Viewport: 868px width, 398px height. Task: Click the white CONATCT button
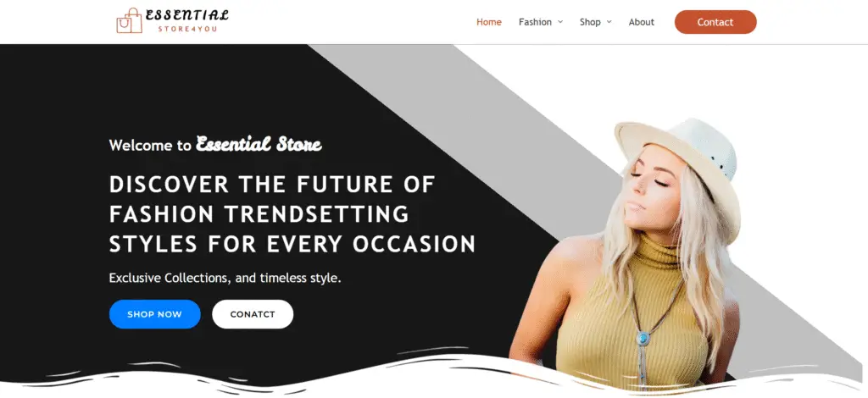253,314
